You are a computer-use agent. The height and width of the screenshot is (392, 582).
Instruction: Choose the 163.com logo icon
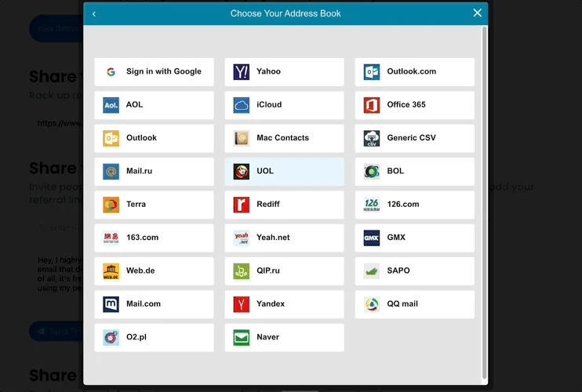tap(111, 238)
